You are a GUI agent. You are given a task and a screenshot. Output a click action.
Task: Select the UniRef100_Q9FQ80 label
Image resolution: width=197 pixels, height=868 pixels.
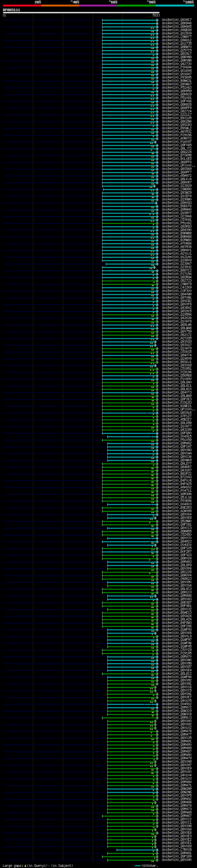point(176,433)
